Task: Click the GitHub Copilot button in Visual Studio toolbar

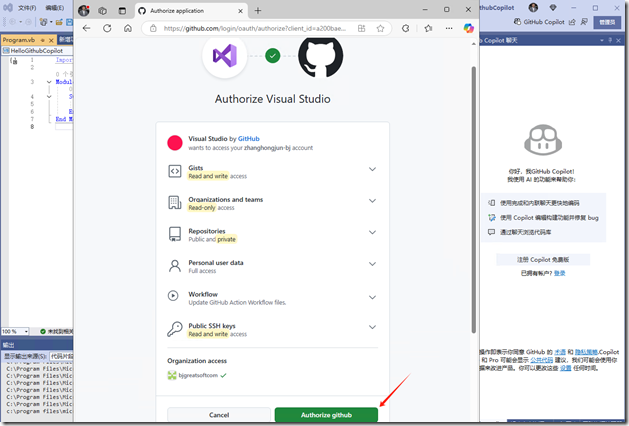Action: (539, 22)
